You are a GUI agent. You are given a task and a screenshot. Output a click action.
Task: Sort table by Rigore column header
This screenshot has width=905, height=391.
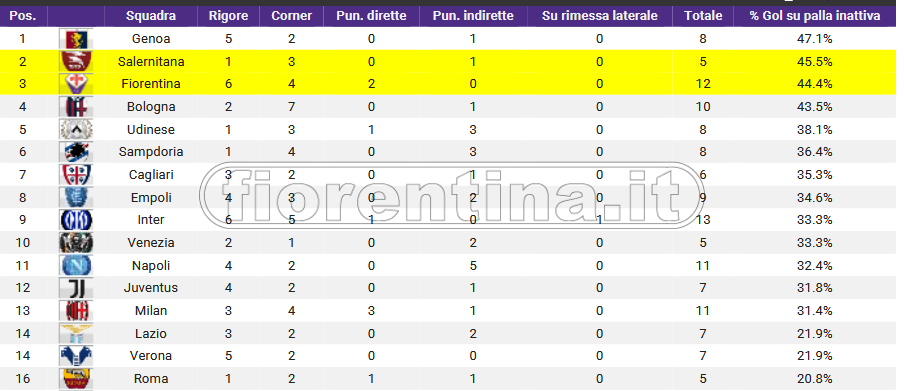229,16
